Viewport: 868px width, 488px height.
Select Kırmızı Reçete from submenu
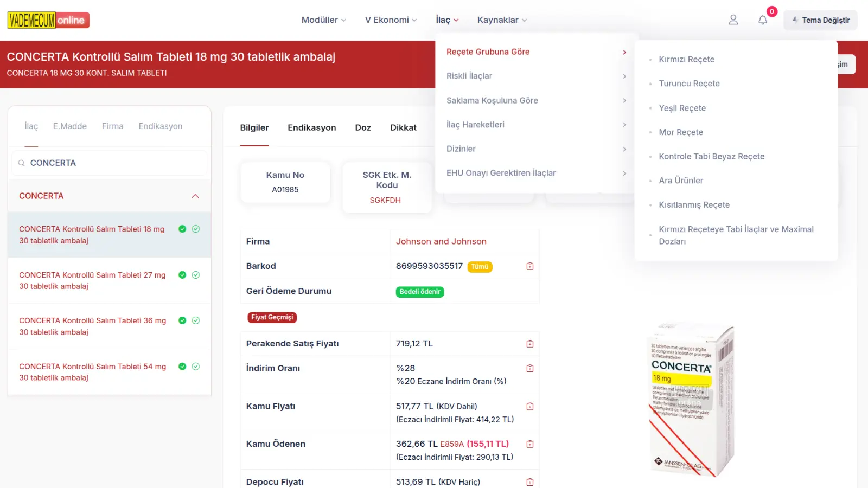(x=686, y=60)
